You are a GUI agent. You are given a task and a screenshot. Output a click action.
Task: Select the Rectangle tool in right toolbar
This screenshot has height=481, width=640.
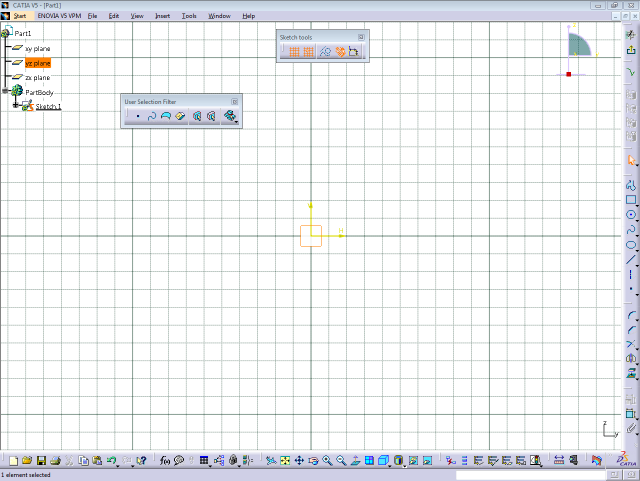(x=631, y=199)
